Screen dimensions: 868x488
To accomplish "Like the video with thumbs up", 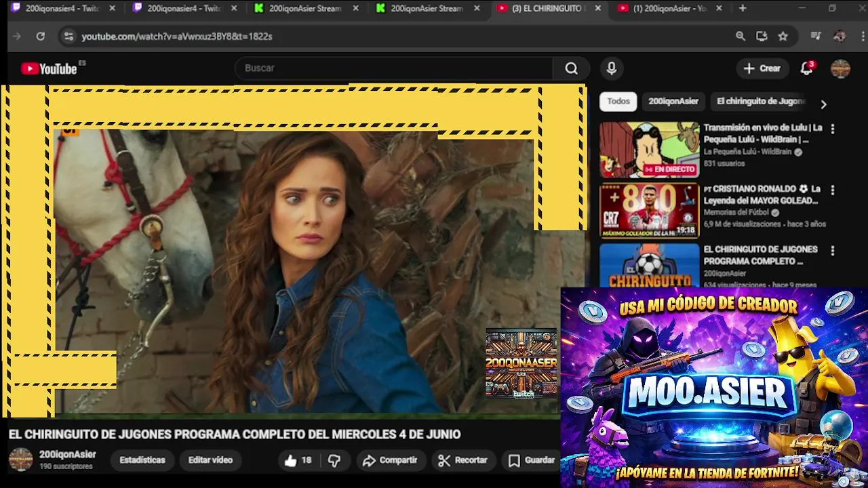I will [298, 460].
